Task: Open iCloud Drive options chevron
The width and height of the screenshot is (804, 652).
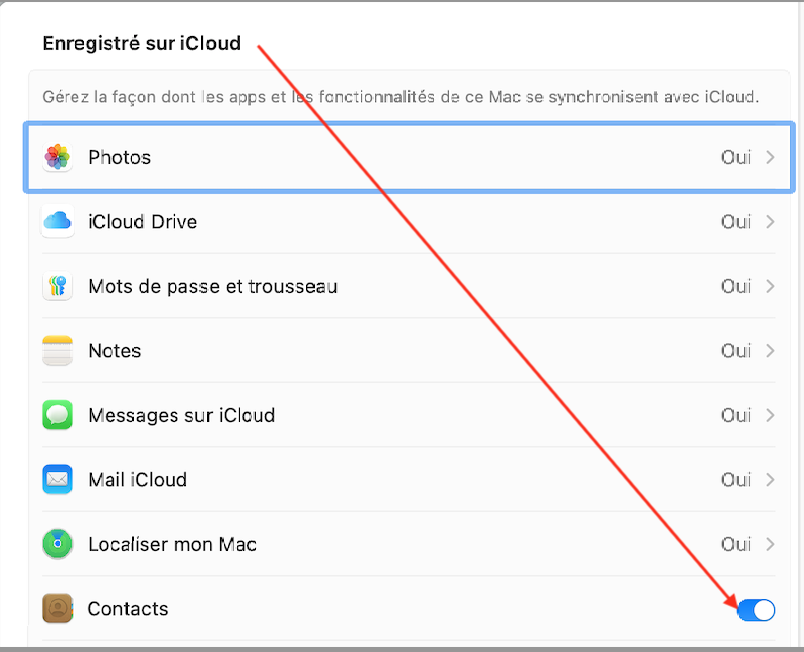Action: tap(770, 222)
